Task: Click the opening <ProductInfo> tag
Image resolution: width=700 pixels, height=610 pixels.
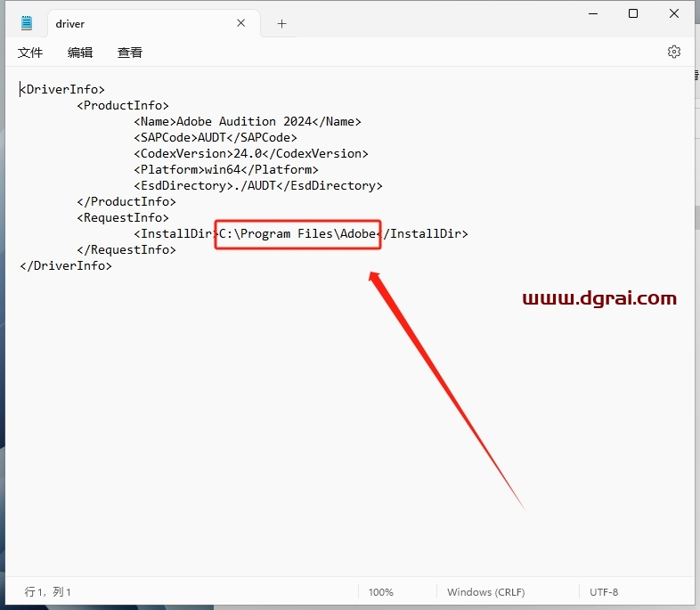Action: (x=123, y=105)
